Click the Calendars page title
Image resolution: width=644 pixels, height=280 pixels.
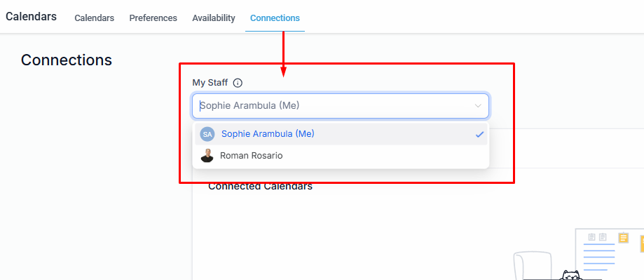click(x=32, y=16)
